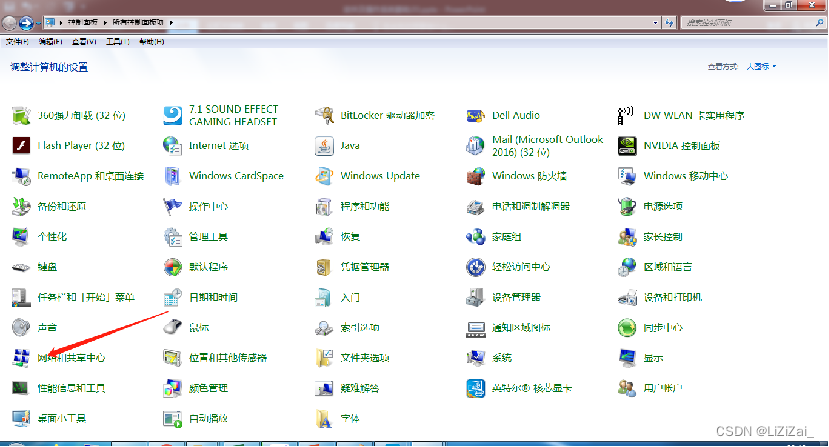
Task: Open the Desktop Gadgets (桌面小工具) icon
Action: 21,418
